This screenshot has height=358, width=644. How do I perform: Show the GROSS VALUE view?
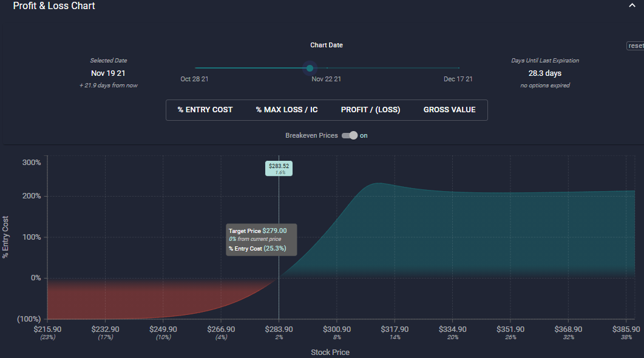449,110
